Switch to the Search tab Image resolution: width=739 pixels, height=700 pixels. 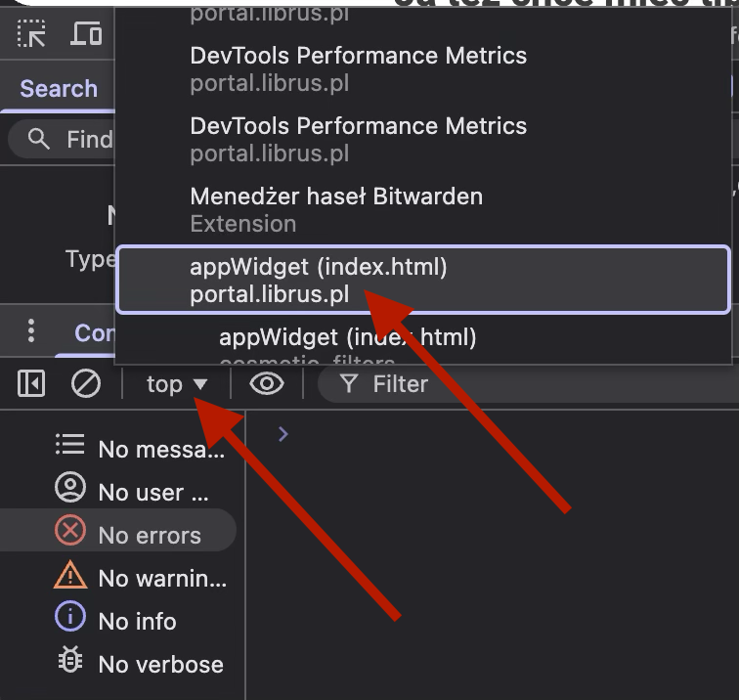pyautogui.click(x=59, y=89)
